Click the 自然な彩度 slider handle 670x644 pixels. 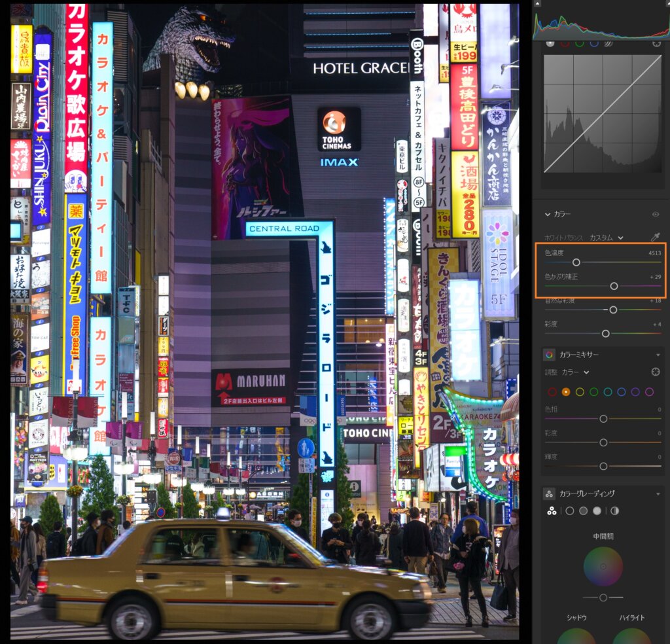(x=613, y=310)
